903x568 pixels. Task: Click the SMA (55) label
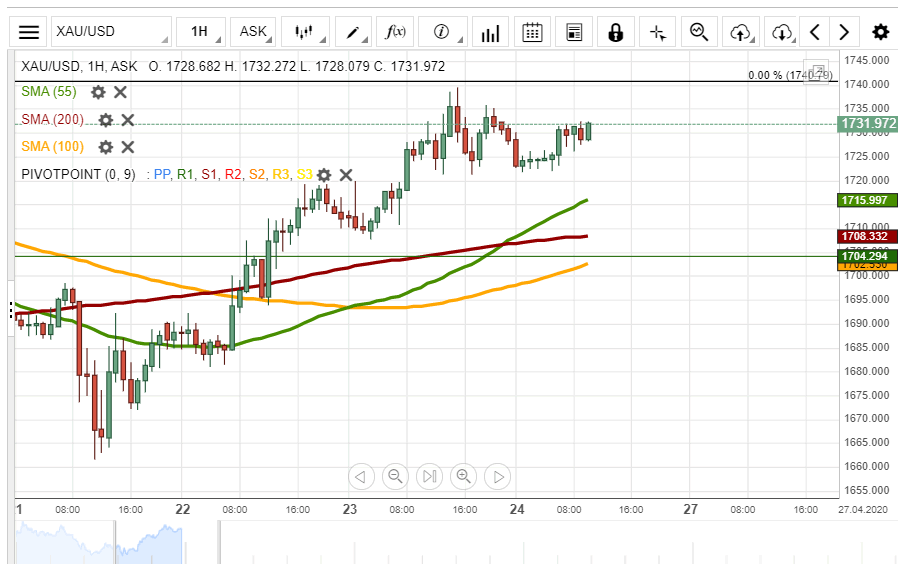[49, 92]
